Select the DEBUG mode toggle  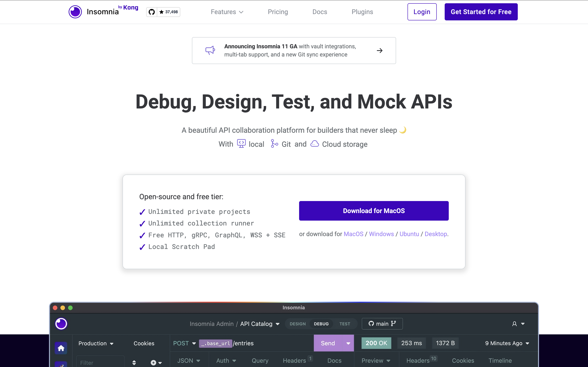[x=321, y=324]
